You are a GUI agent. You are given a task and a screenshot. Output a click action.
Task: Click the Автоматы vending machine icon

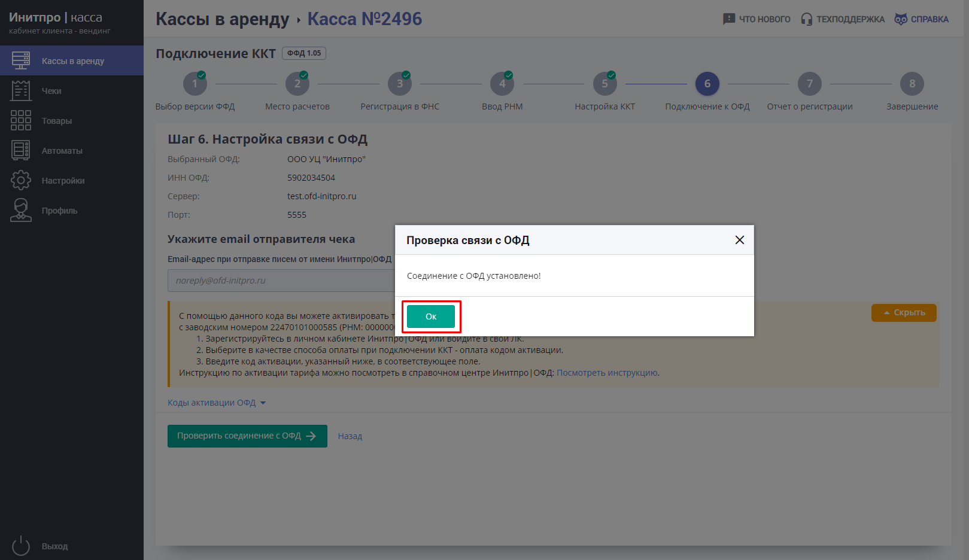[x=21, y=150]
